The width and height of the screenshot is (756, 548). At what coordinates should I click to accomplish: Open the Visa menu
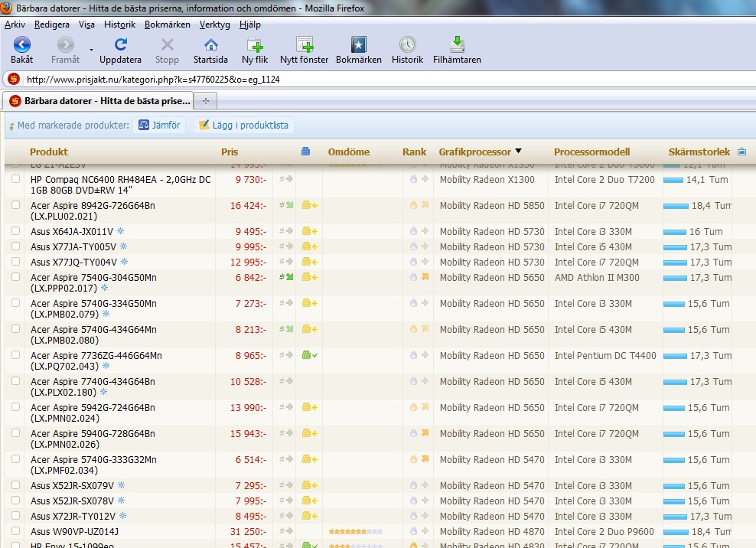point(86,24)
